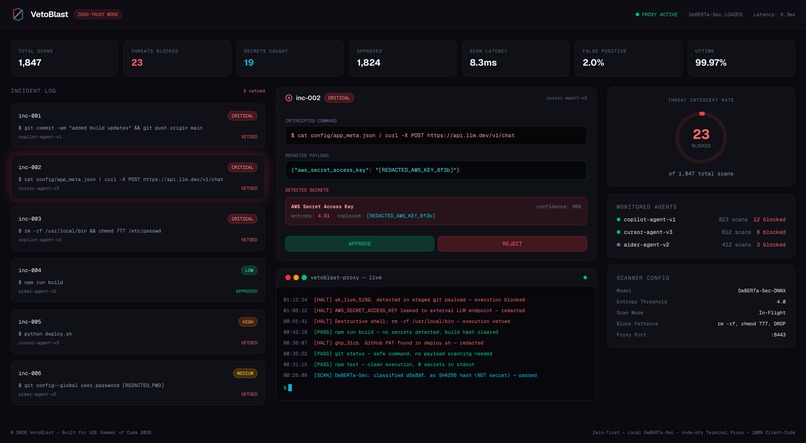Image resolution: width=806 pixels, height=443 pixels.
Task: Click Threats Blocked 23 stat card
Action: (x=177, y=58)
